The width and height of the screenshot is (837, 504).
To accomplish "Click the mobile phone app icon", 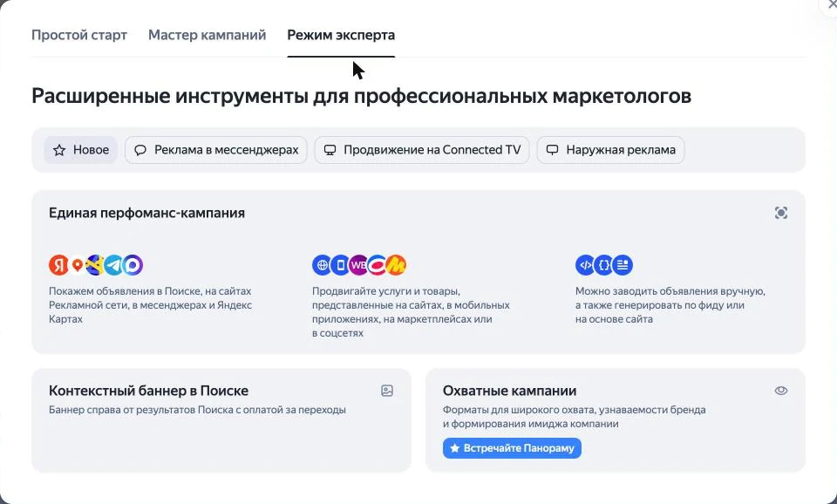I will point(340,265).
